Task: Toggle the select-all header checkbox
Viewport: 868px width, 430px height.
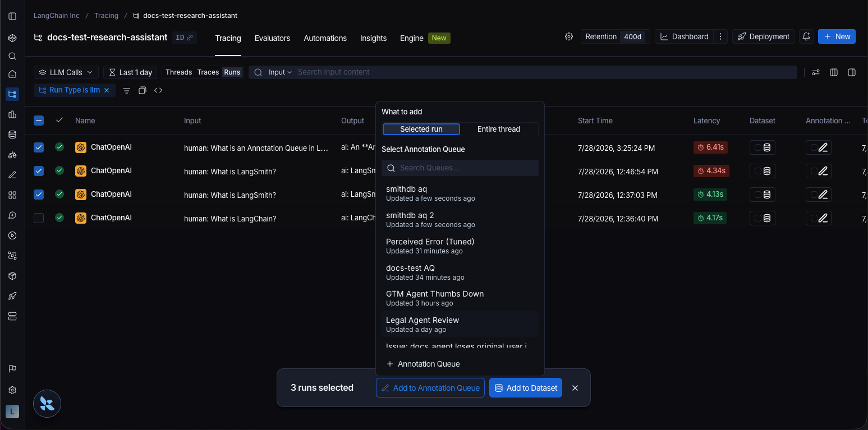Action: pyautogui.click(x=39, y=121)
